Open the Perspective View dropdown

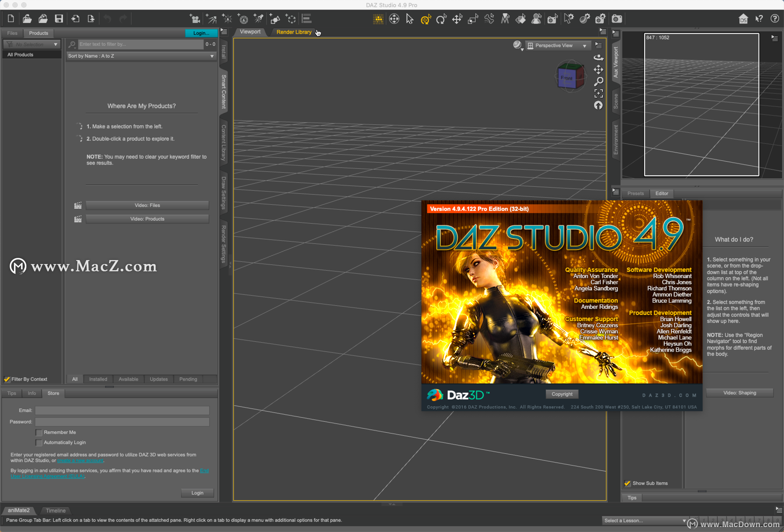tap(557, 45)
